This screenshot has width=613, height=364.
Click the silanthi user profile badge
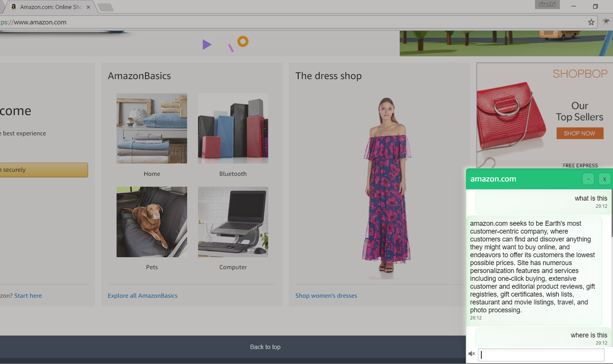pos(547,4)
